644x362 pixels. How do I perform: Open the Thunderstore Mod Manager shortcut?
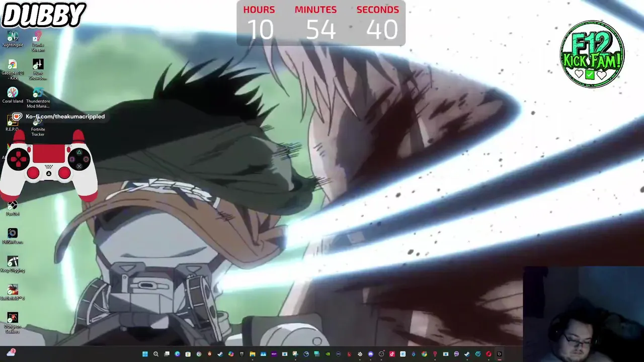[x=38, y=98]
